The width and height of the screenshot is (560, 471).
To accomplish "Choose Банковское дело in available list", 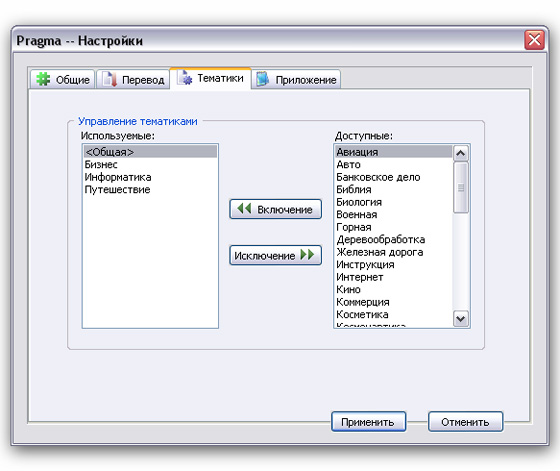I will pyautogui.click(x=394, y=177).
